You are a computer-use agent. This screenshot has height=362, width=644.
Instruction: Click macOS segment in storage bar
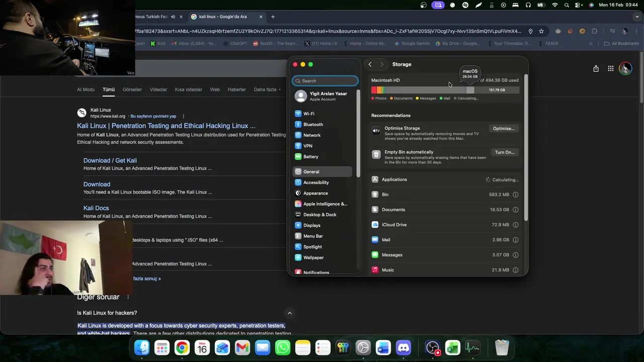[x=470, y=90]
